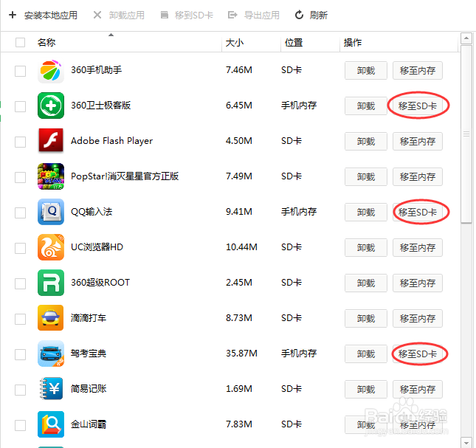
Task: Move 驾考宝典 with 移至SD卡 button
Action: tap(418, 354)
